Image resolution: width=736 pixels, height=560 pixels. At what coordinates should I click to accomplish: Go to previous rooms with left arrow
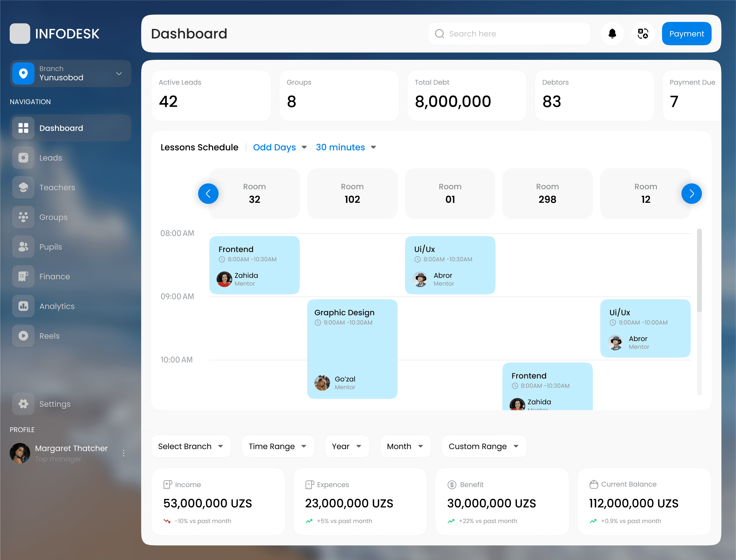tap(208, 194)
